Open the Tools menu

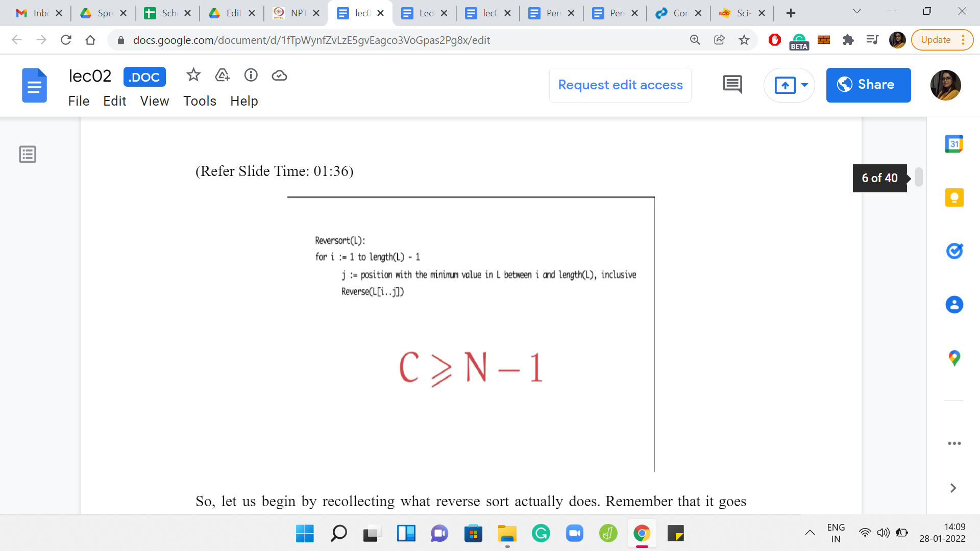(x=200, y=101)
